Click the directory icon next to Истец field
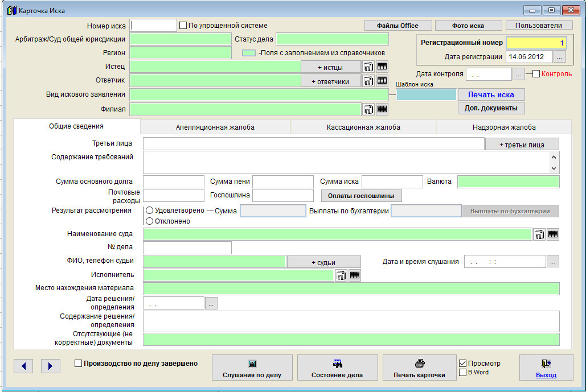The width and height of the screenshot is (586, 392). [x=368, y=67]
